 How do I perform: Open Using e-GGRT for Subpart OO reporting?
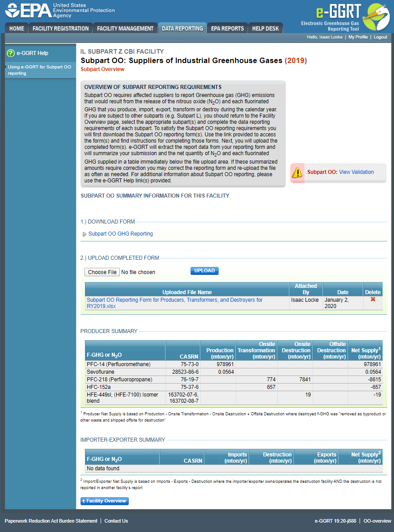[40, 70]
